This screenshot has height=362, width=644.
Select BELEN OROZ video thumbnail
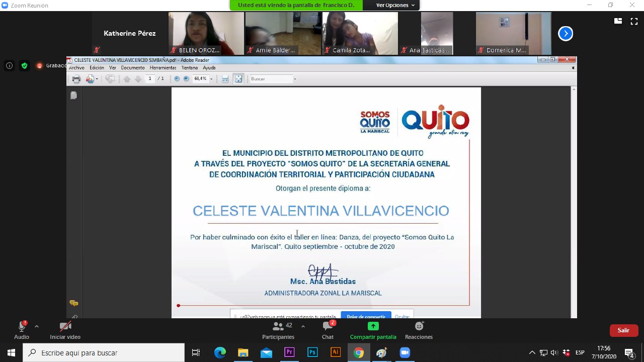pos(206,33)
